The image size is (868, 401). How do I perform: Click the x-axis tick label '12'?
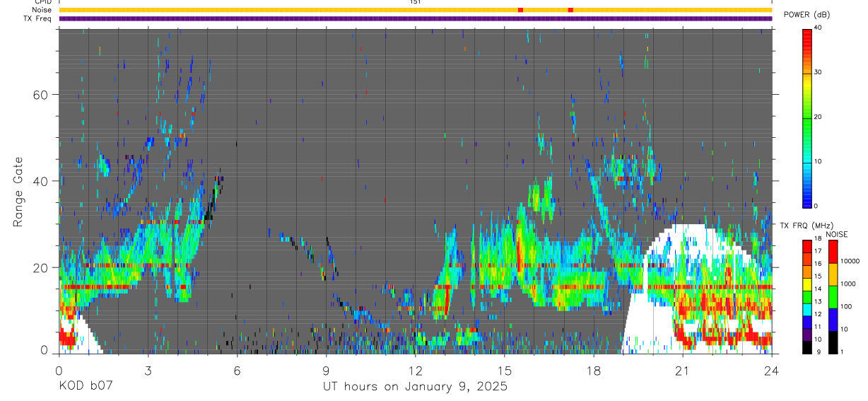coord(415,371)
